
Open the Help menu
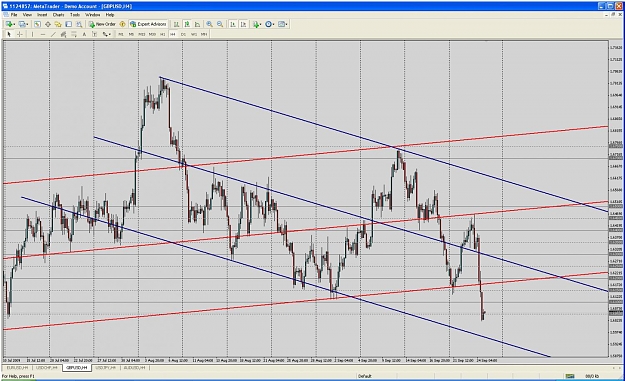tap(110, 14)
